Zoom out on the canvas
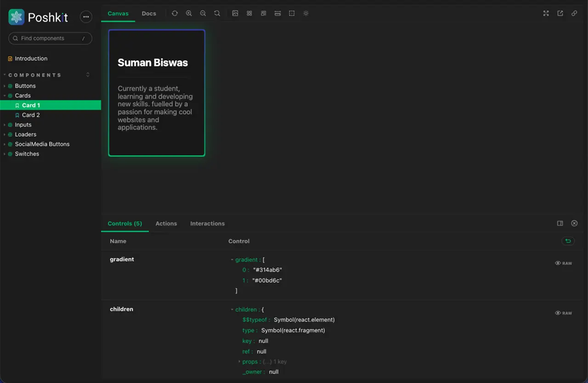Image resolution: width=588 pixels, height=383 pixels. click(x=203, y=13)
